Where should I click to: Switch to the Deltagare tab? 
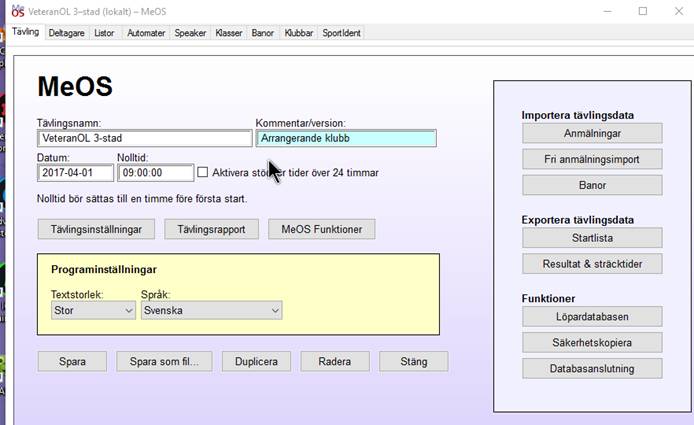pos(66,33)
